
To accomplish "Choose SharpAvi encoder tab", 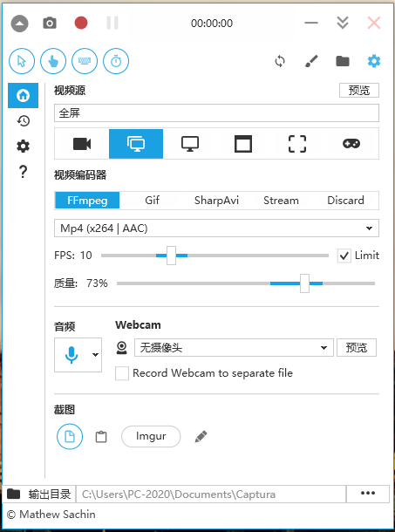I will click(216, 201).
